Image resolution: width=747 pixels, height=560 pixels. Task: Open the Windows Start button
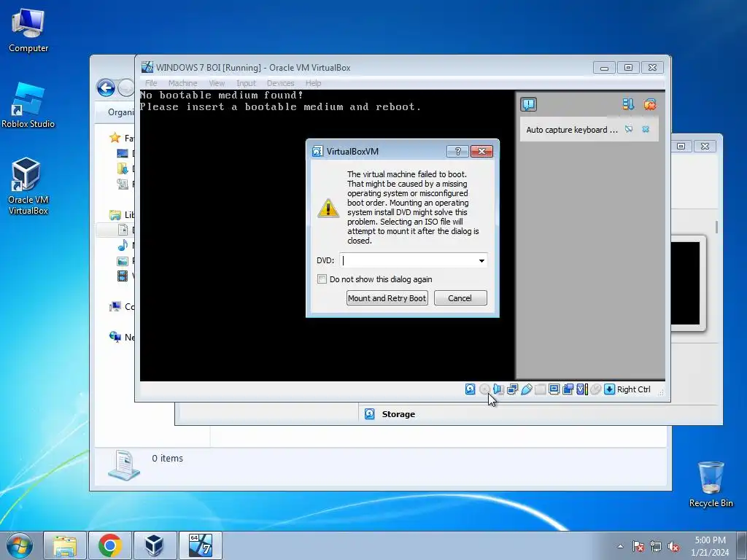(x=20, y=545)
